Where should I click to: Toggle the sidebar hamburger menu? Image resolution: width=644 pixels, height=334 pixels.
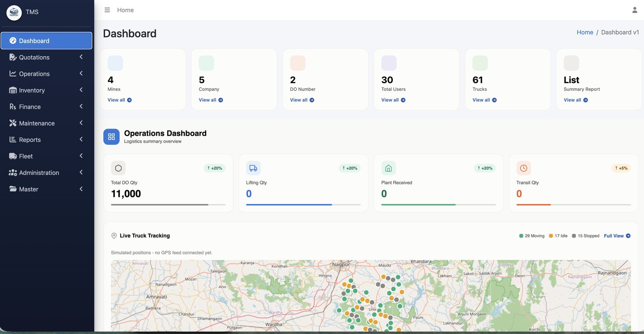pos(107,10)
